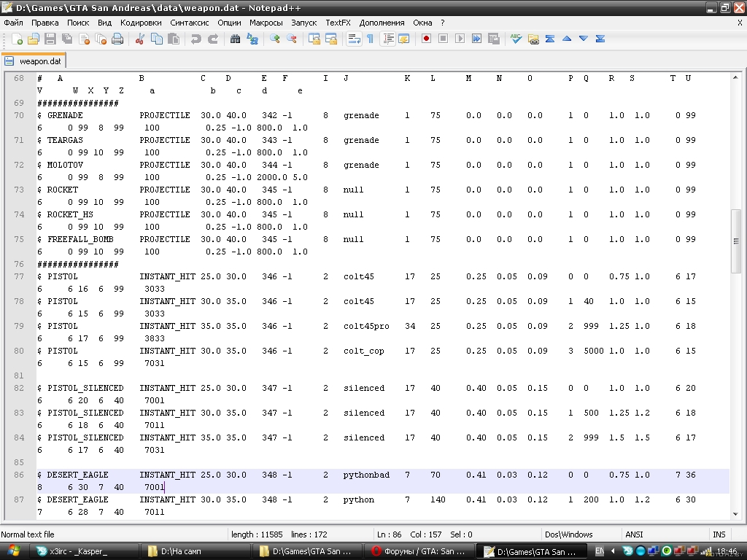Play back the recorded macro icon
Viewport: 747px width, 560px height.
[x=460, y=39]
